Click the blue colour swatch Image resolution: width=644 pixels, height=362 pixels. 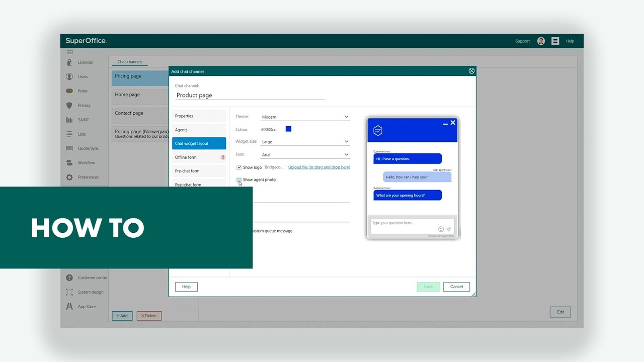pyautogui.click(x=288, y=129)
